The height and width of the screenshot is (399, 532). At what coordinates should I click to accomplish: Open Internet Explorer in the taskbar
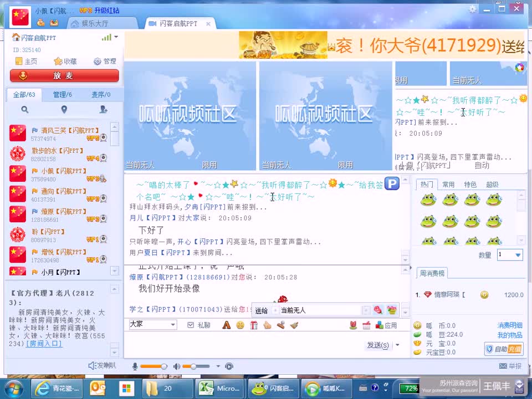(57, 389)
